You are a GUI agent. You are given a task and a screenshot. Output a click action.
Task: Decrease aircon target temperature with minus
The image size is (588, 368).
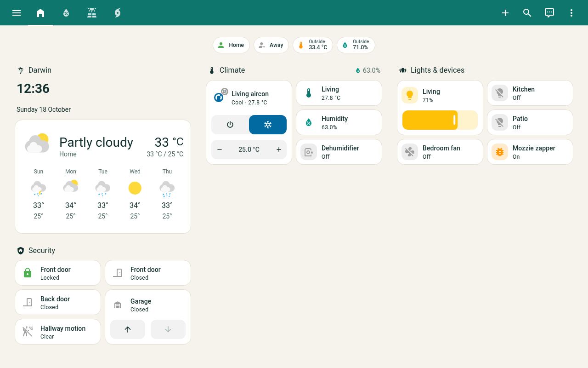(x=220, y=149)
